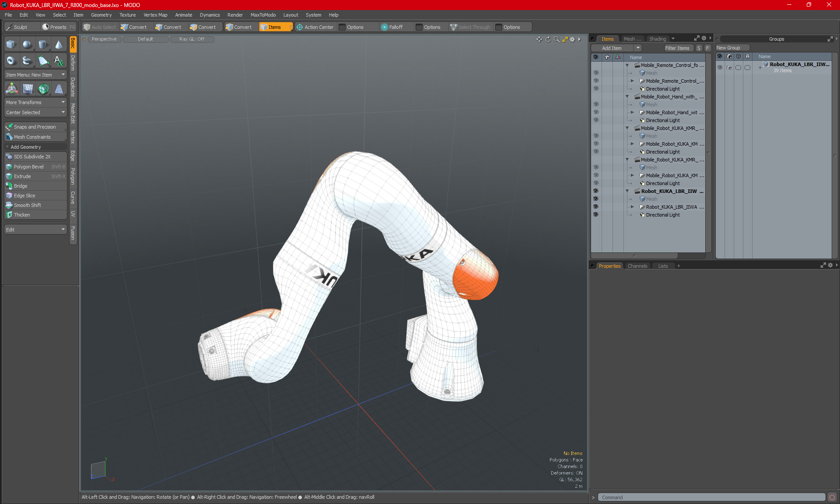
Task: Open the Geometry menu
Action: tap(101, 15)
